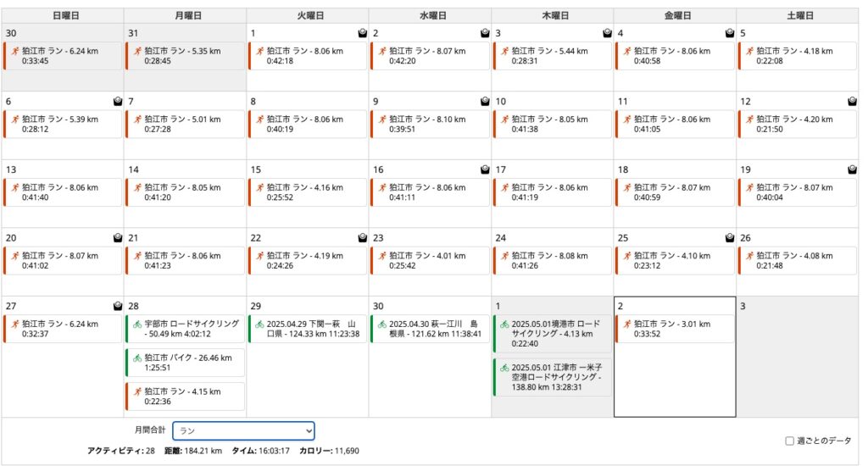This screenshot has height=466, width=868.
Task: Open the 狛江市 ラン 4.08 km activity
Action: (x=797, y=261)
